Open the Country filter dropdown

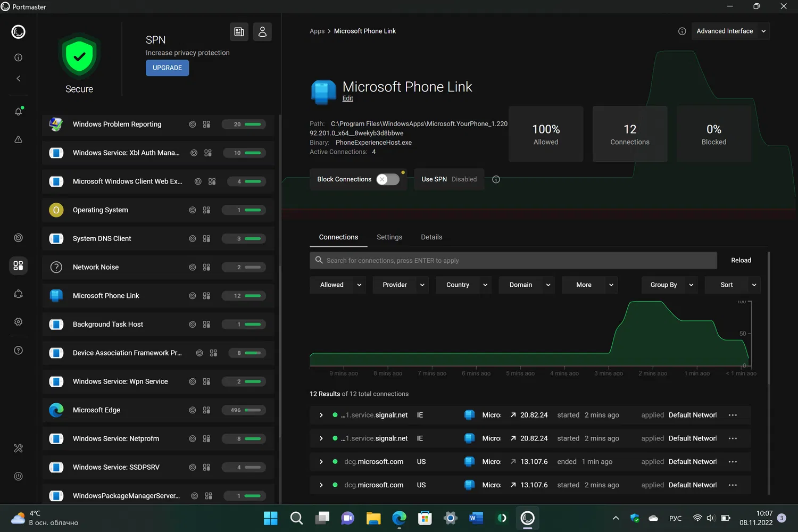(x=464, y=285)
